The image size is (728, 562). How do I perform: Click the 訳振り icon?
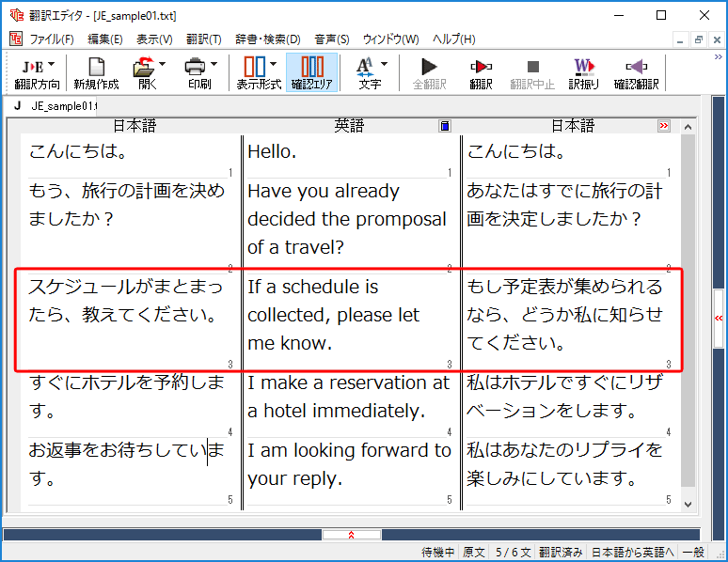[584, 68]
